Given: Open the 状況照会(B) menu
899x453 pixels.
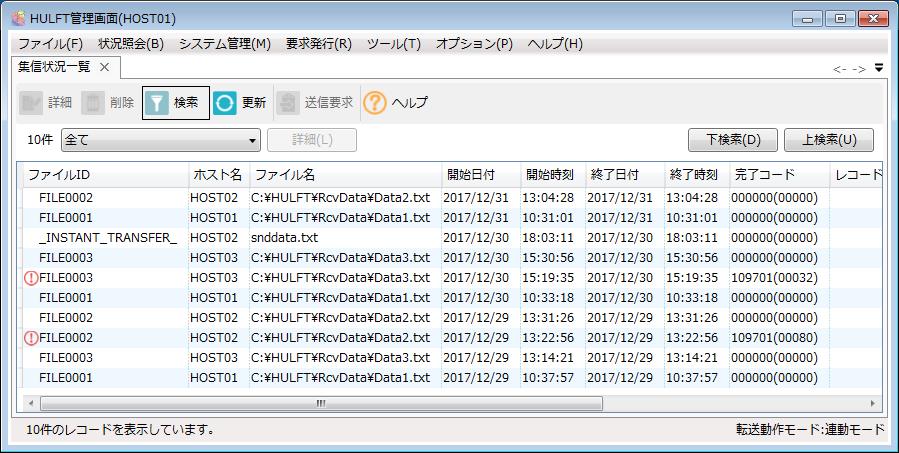Looking at the screenshot, I should [x=131, y=44].
